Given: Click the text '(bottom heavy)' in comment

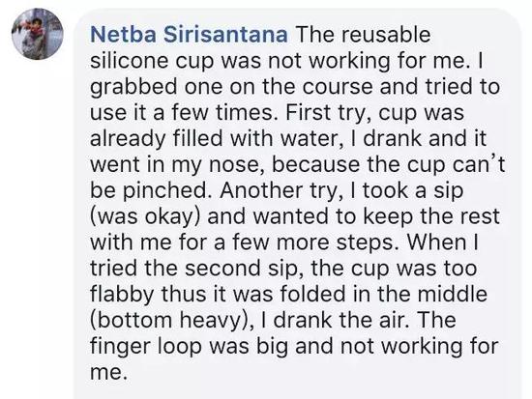Looking at the screenshot, I should coord(167,321).
